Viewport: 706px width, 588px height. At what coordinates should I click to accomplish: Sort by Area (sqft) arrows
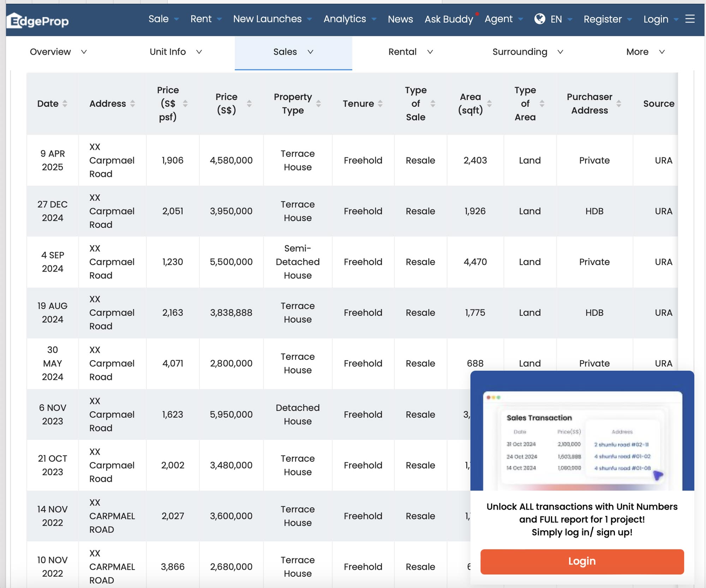489,104
